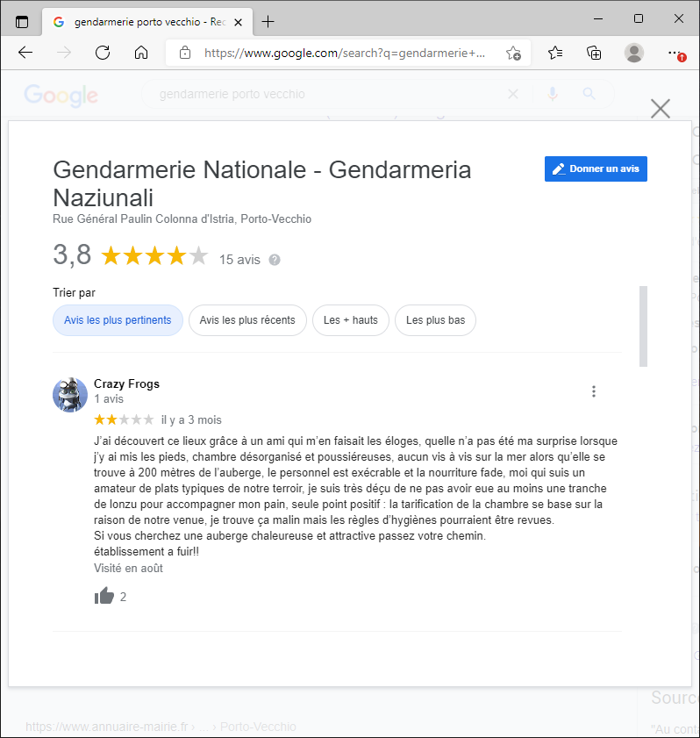Open a new browser tab

(x=268, y=22)
